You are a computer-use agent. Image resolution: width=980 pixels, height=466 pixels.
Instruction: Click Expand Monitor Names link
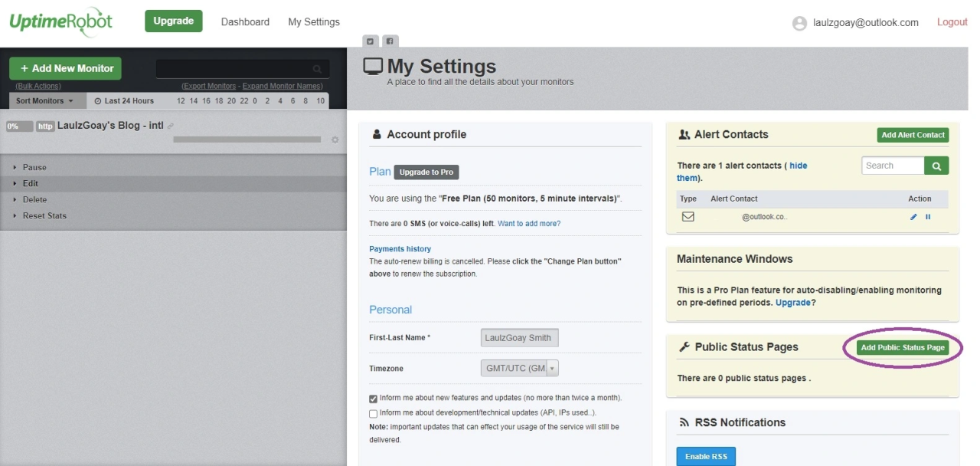pos(283,86)
